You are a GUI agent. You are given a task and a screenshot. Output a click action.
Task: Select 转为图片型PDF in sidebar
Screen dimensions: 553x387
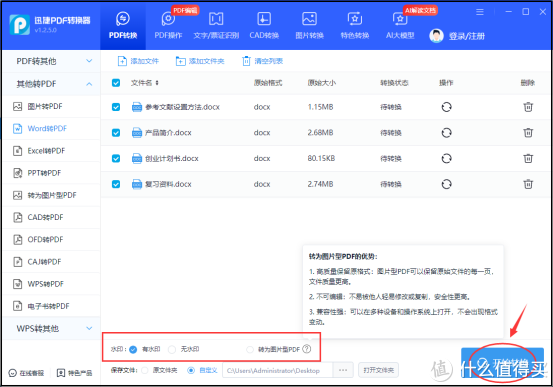pos(51,195)
